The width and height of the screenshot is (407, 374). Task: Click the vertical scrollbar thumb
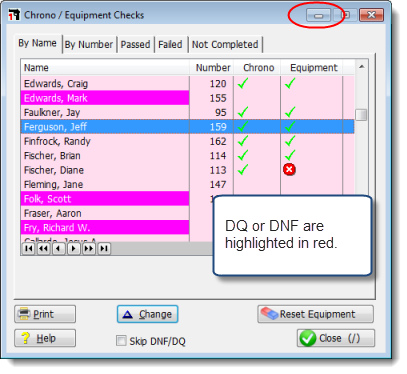click(361, 115)
